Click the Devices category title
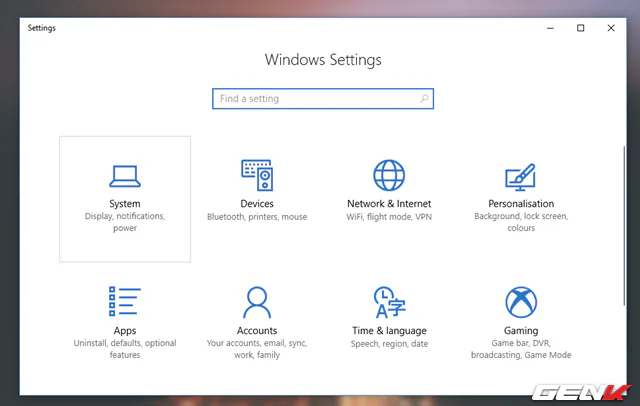640x406 pixels. click(x=257, y=204)
